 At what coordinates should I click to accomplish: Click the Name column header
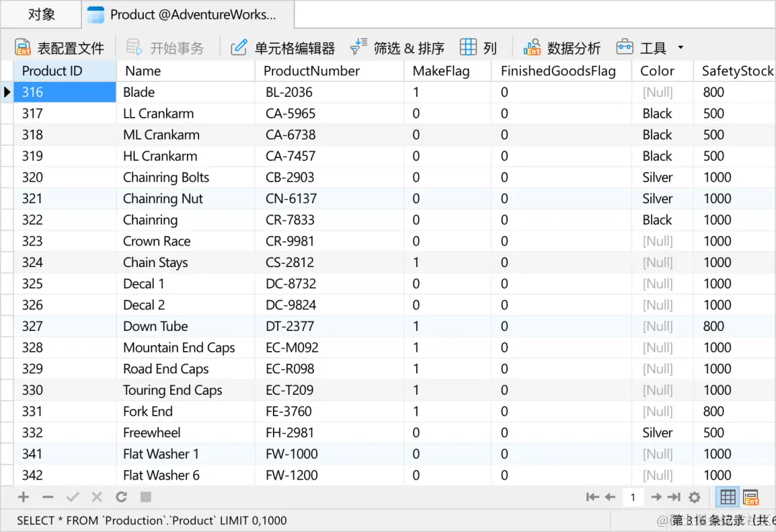click(185, 70)
